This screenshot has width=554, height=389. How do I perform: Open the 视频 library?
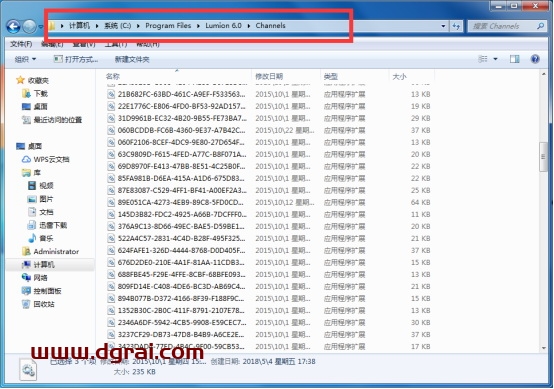coord(41,185)
